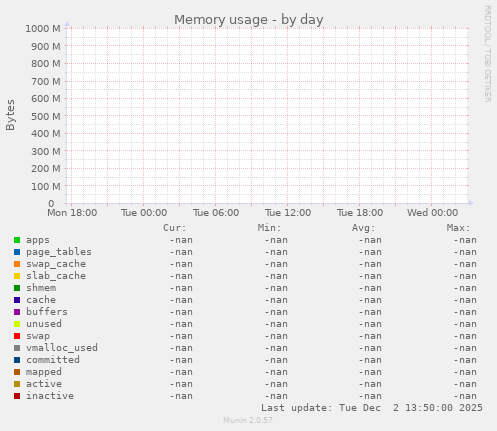Click the swap red legend swatch
This screenshot has width=497, height=431.
pyautogui.click(x=17, y=336)
